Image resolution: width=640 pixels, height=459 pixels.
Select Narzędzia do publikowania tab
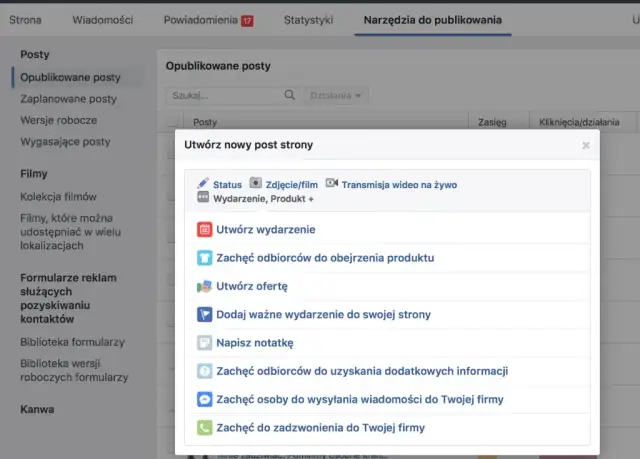click(433, 20)
